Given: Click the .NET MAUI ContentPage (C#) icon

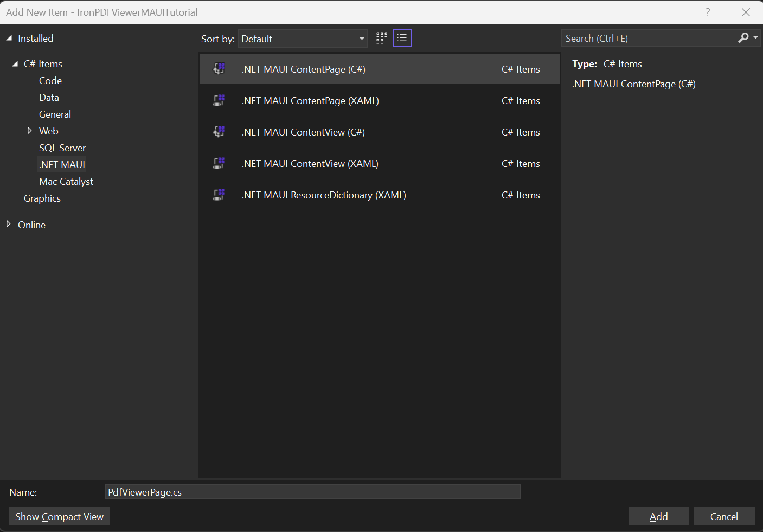Looking at the screenshot, I should point(219,69).
